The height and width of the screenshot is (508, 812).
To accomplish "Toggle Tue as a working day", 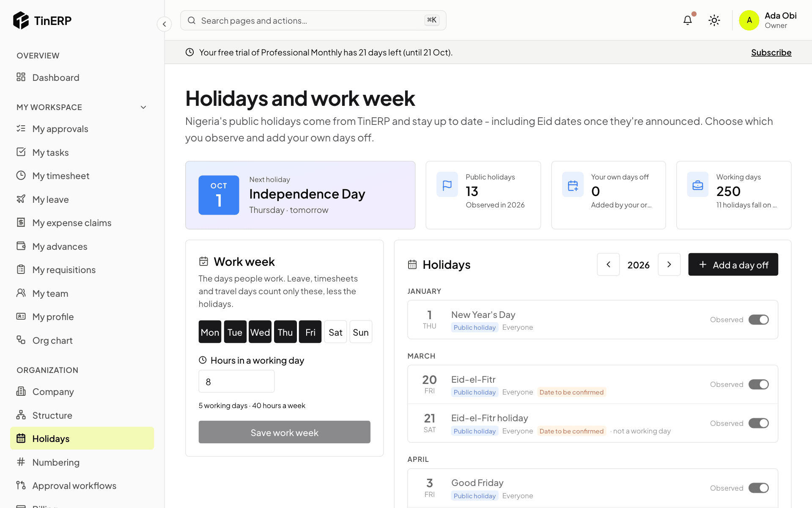I will 235,332.
